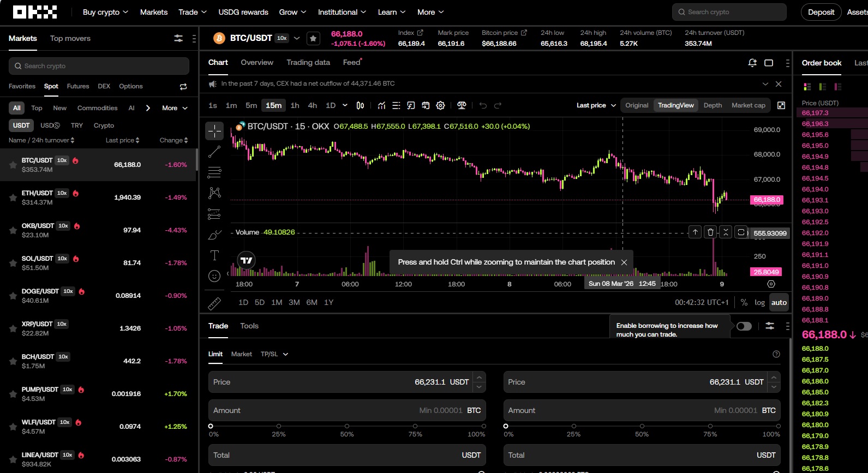The width and height of the screenshot is (868, 473).
Task: Toggle the enable borrowing switch
Action: (744, 326)
